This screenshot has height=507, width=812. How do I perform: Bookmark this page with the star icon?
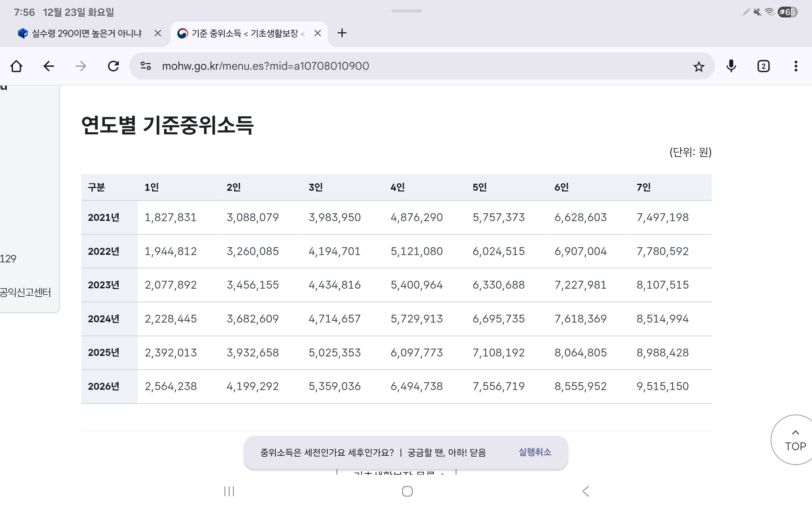tap(698, 67)
